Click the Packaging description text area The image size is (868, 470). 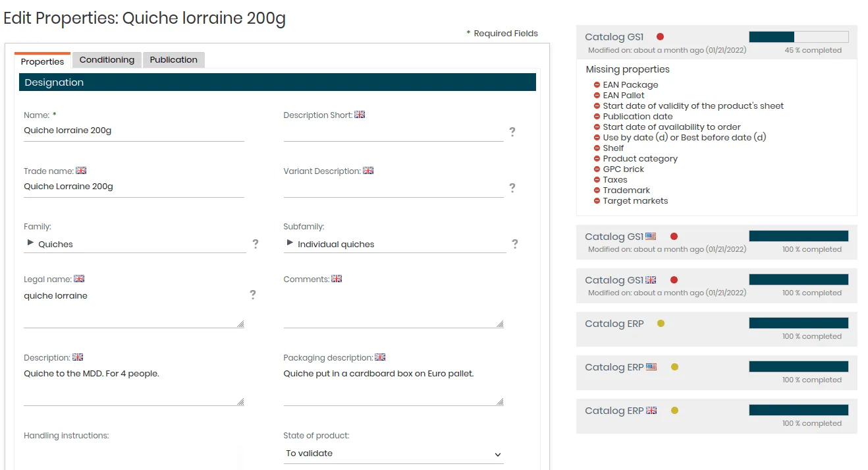[394, 386]
